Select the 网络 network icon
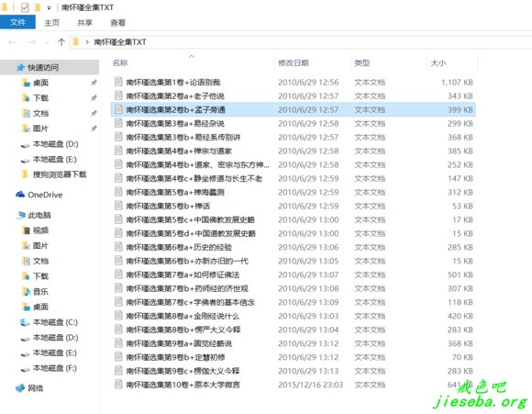This screenshot has height=414, width=532. [x=20, y=388]
